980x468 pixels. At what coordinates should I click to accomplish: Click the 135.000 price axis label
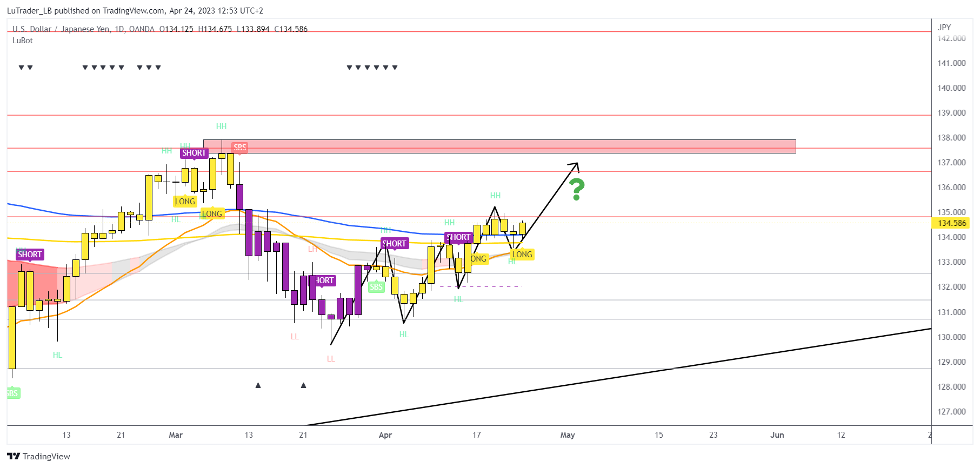click(x=951, y=212)
